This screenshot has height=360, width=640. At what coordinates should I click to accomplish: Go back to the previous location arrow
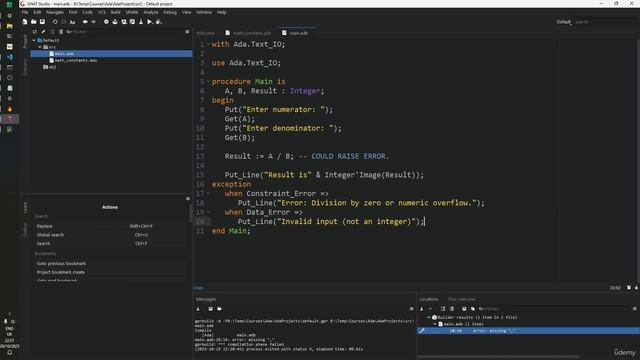coord(85,22)
